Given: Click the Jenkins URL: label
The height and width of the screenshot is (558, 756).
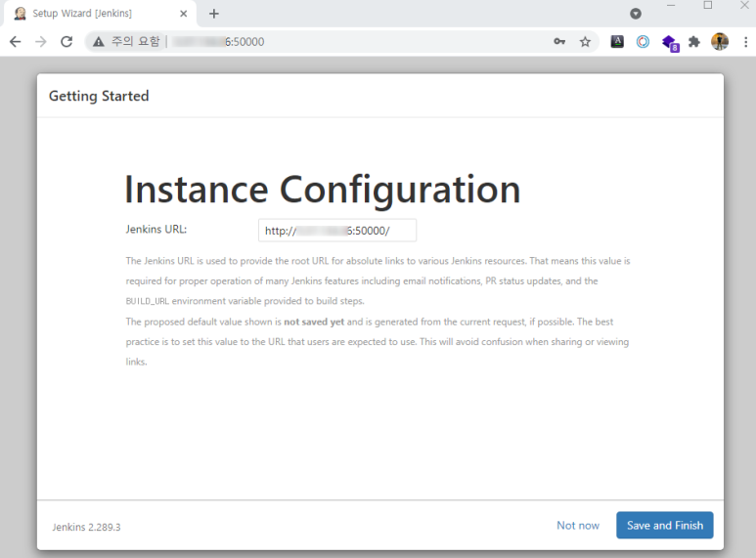Looking at the screenshot, I should pyautogui.click(x=156, y=230).
